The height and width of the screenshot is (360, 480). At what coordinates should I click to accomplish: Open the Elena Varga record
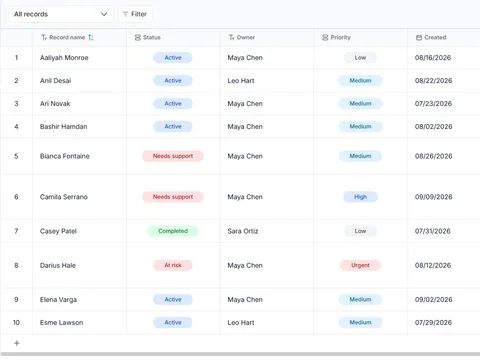58,300
